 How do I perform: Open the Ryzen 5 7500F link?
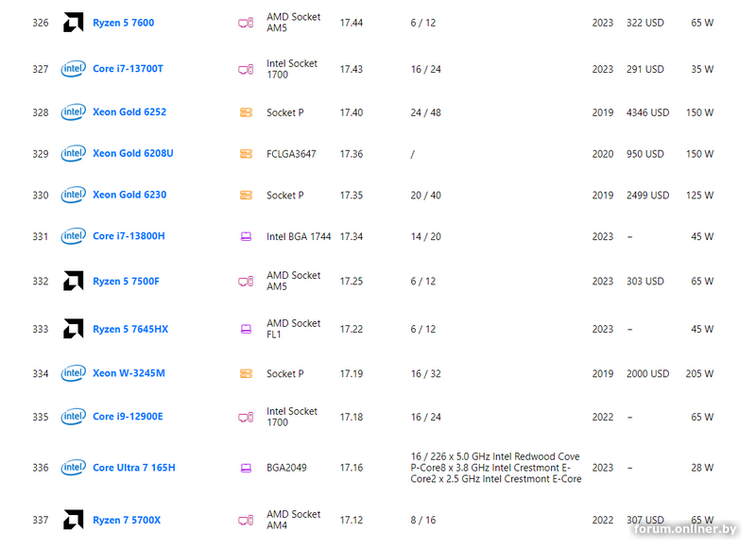pos(126,281)
